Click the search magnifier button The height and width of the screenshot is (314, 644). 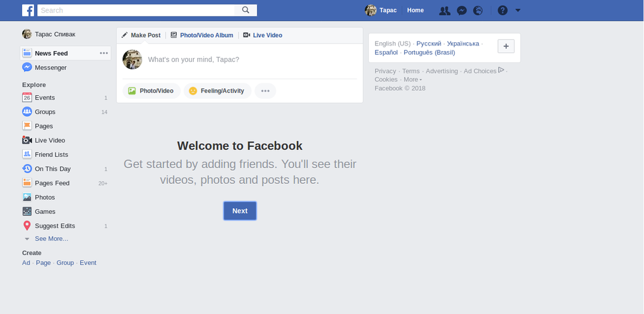(246, 10)
